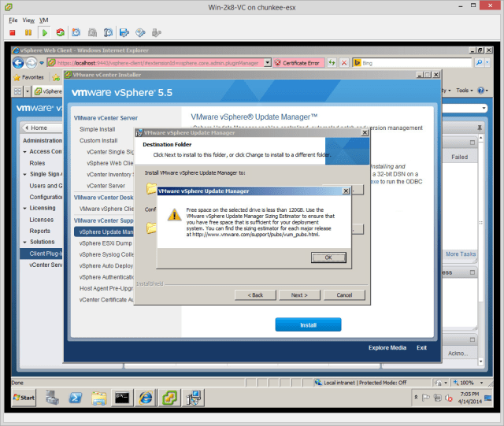Open Command Prompt taskbar icon
The width and height of the screenshot is (504, 426).
pyautogui.click(x=123, y=398)
